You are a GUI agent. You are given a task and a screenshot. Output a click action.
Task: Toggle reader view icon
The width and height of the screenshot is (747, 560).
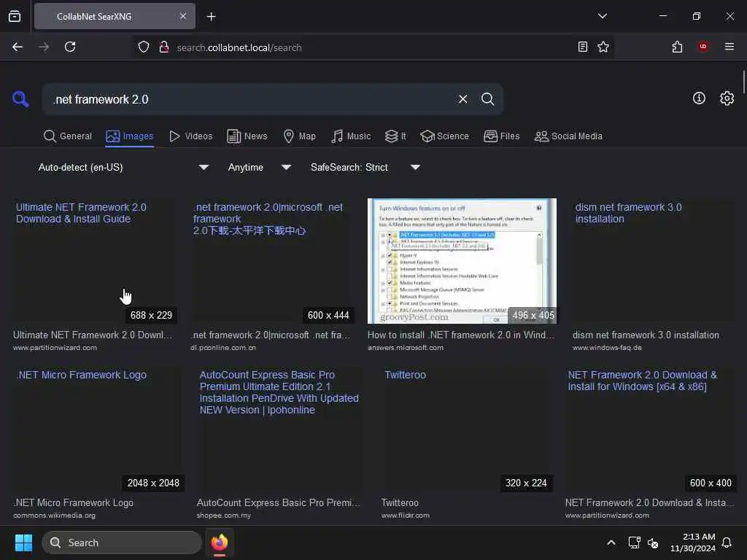582,47
